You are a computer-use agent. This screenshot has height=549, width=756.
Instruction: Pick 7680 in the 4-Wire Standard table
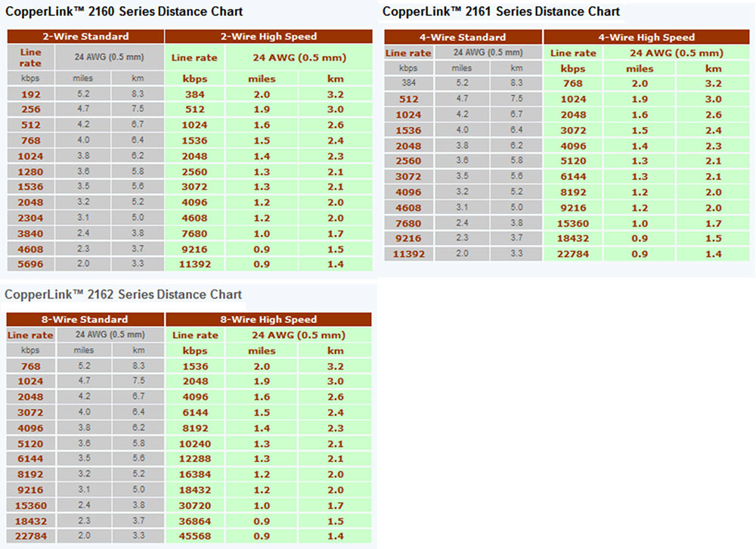point(409,223)
